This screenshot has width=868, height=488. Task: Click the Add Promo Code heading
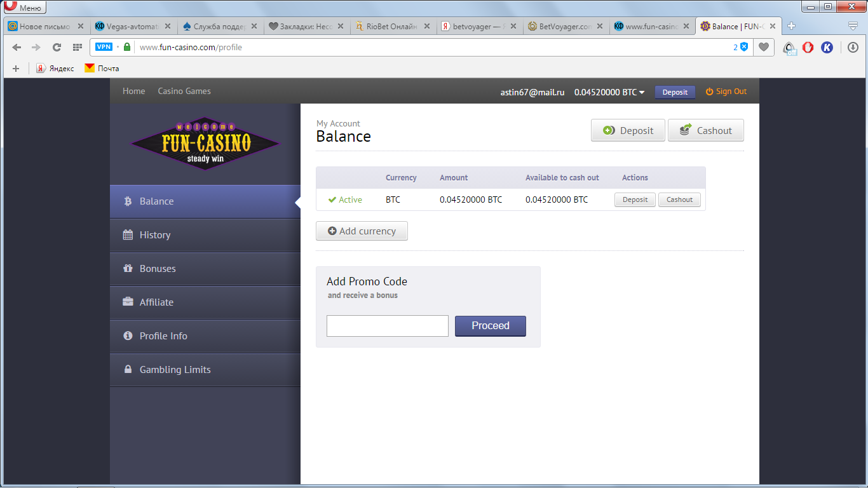pyautogui.click(x=367, y=281)
